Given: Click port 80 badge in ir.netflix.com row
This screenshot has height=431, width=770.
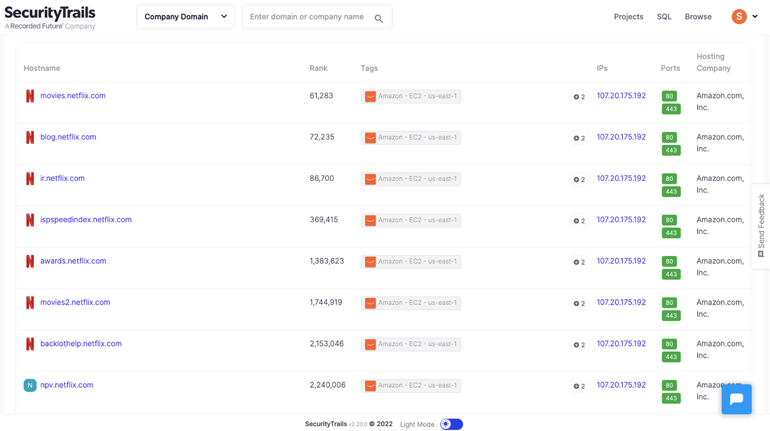Looking at the screenshot, I should 669,179.
